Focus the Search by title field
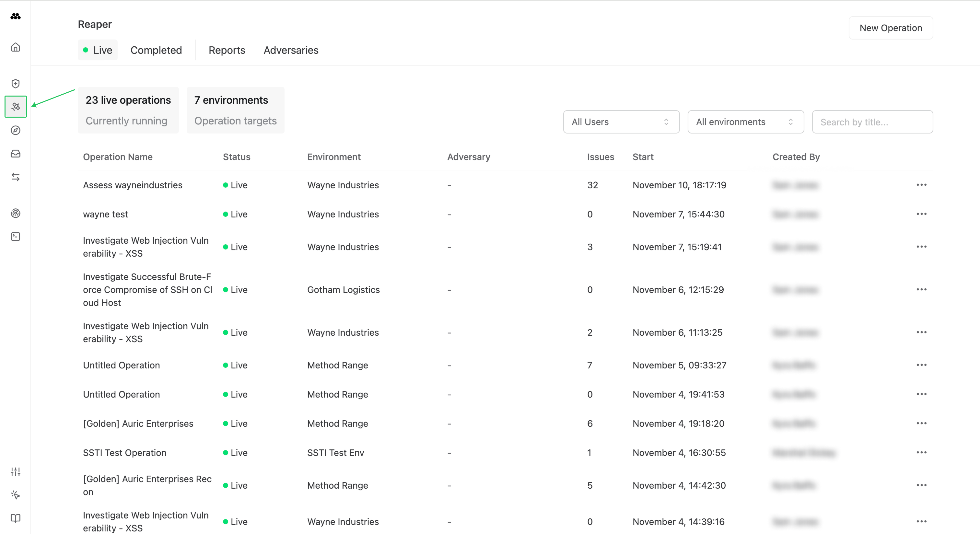Image resolution: width=980 pixels, height=534 pixels. click(872, 122)
